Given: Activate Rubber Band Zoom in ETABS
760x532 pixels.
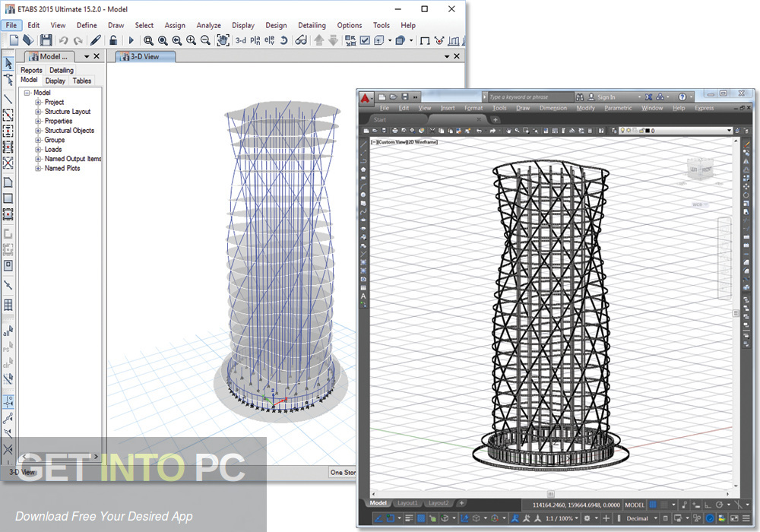Looking at the screenshot, I should click(148, 41).
